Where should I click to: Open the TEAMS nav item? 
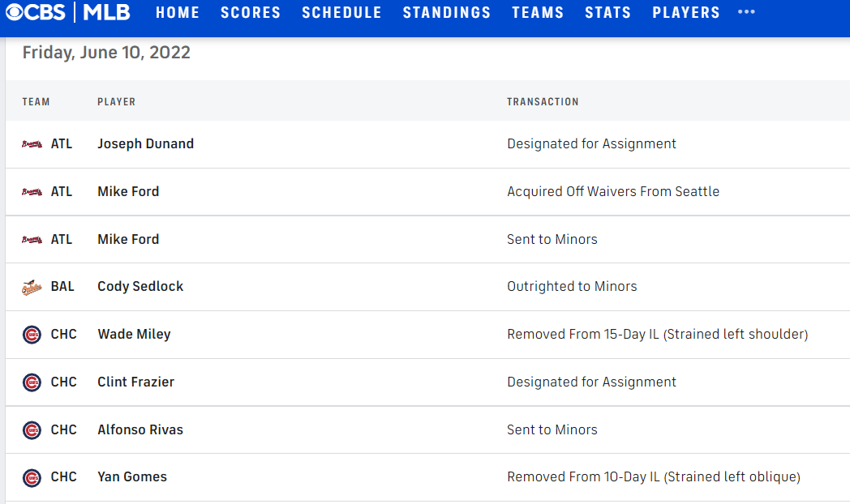click(538, 12)
